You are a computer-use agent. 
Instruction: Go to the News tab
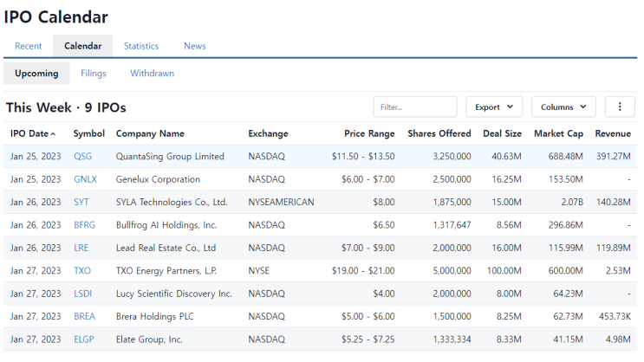point(195,46)
